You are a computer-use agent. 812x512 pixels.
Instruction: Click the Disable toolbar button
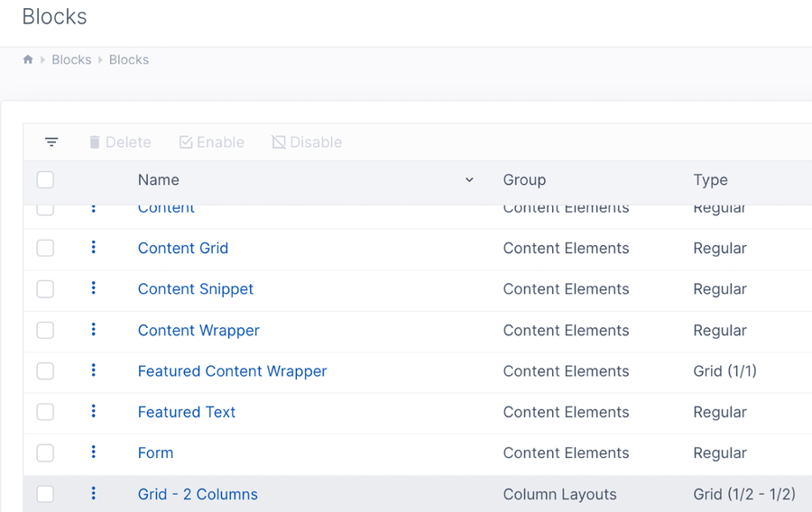[x=307, y=142]
